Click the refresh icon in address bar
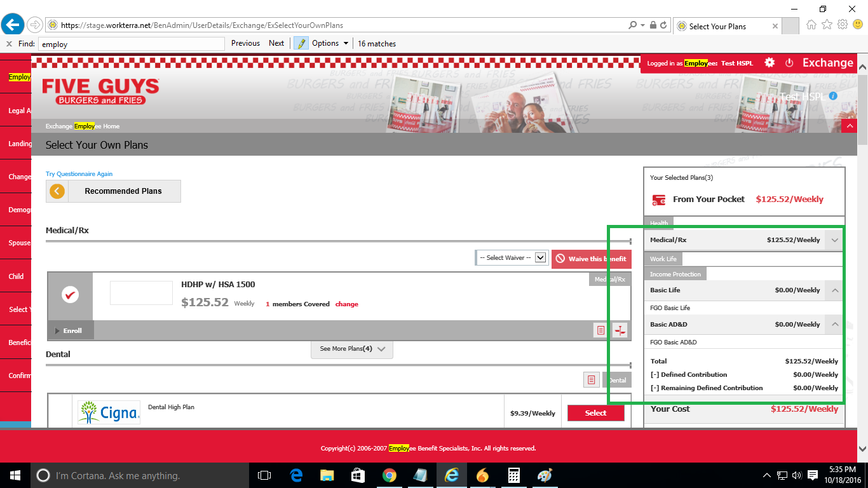Viewport: 868px width, 488px height. (664, 25)
